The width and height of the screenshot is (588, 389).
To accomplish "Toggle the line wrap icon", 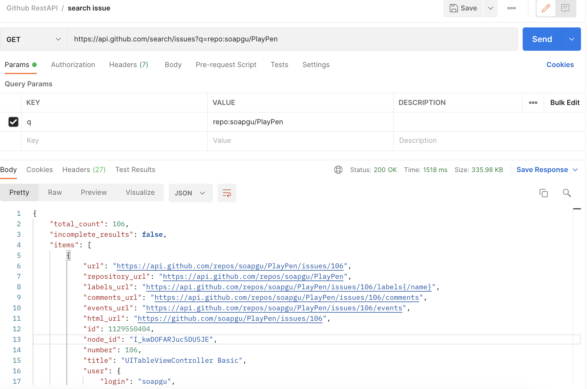I will pyautogui.click(x=227, y=193).
